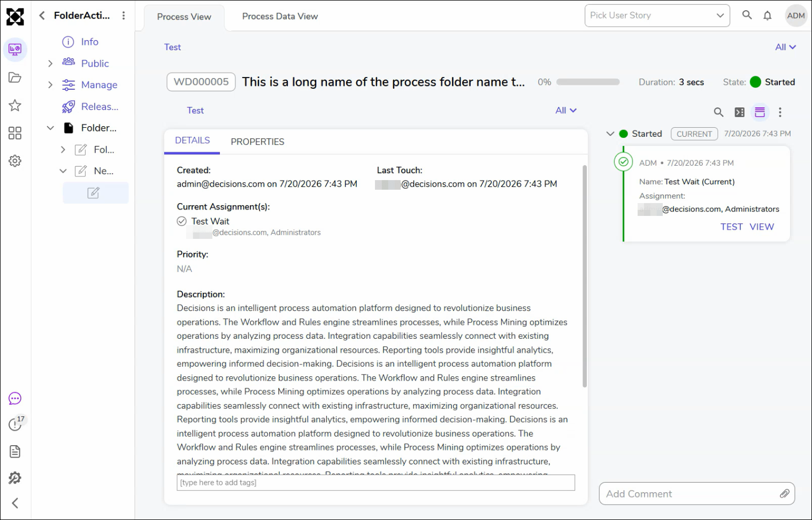
Task: Click the Test link below process title
Action: coord(195,110)
